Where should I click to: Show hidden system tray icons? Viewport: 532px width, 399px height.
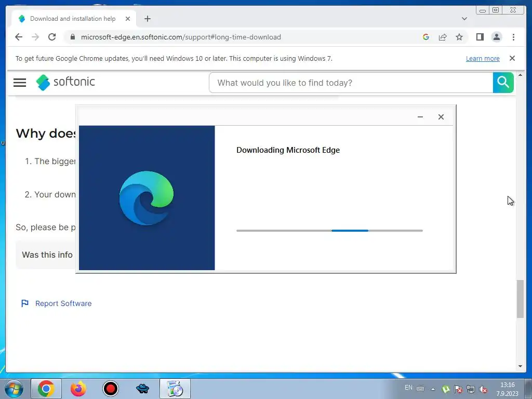tap(433, 389)
